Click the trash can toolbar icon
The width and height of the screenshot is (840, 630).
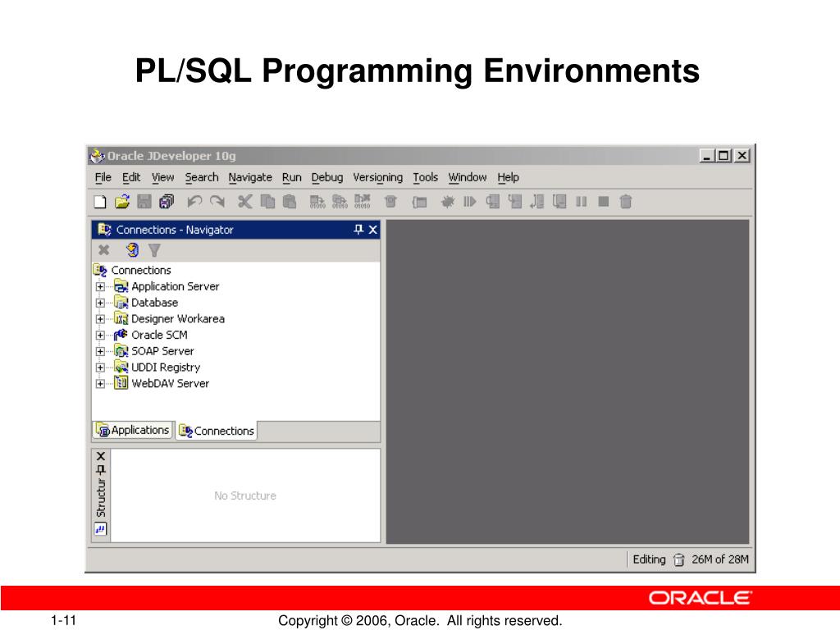[626, 202]
